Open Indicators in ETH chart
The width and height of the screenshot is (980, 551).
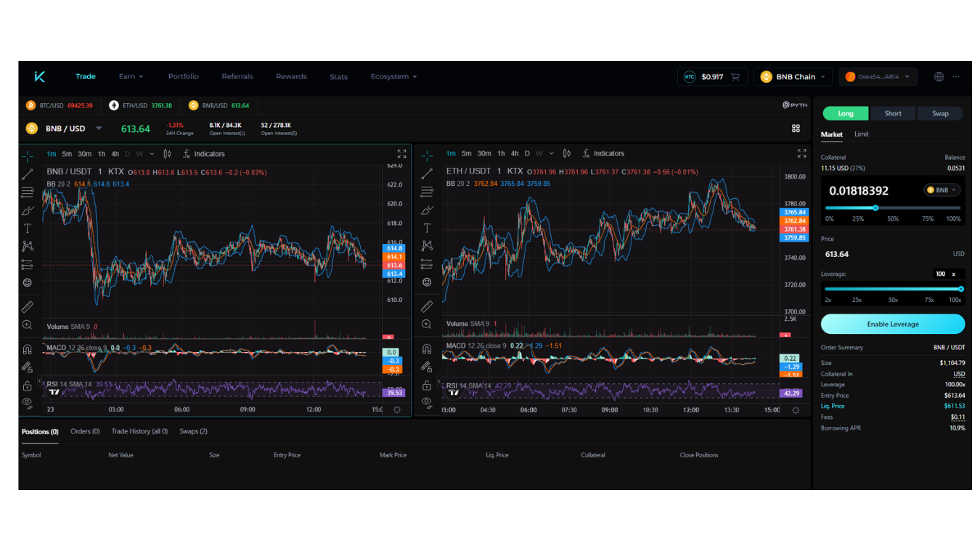tap(603, 153)
